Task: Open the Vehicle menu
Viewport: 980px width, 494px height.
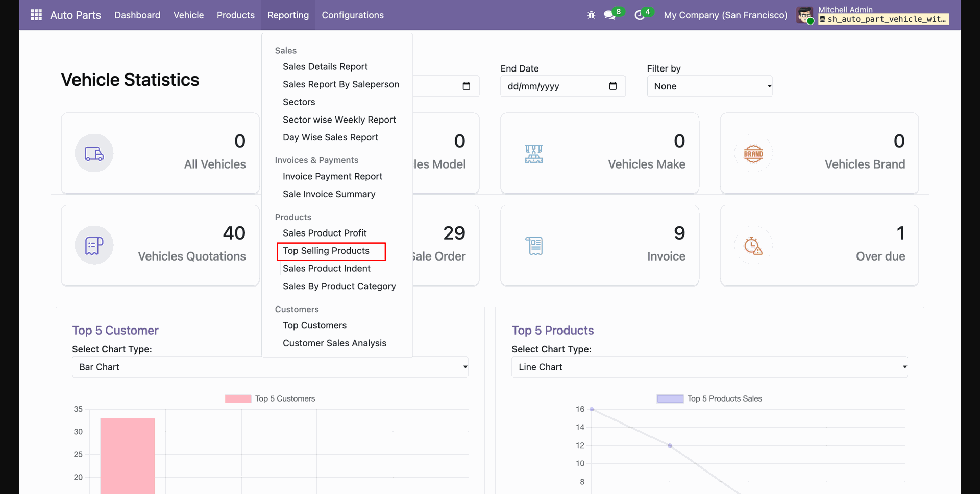Action: click(188, 15)
